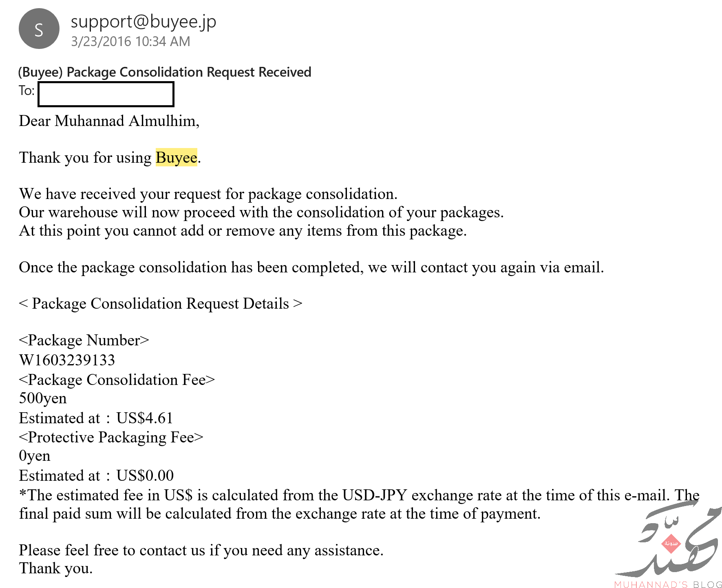Click the package number W1603239133
Image resolution: width=722 pixels, height=588 pixels.
[67, 360]
